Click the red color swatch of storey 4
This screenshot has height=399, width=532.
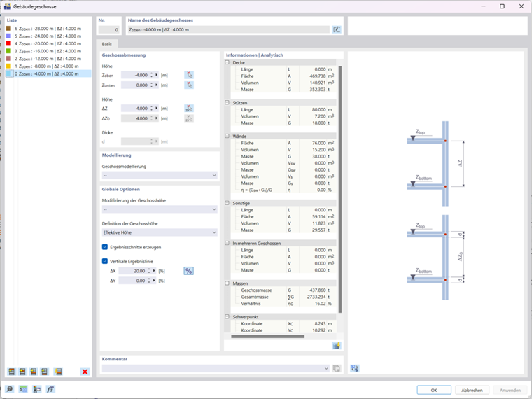[x=9, y=43]
